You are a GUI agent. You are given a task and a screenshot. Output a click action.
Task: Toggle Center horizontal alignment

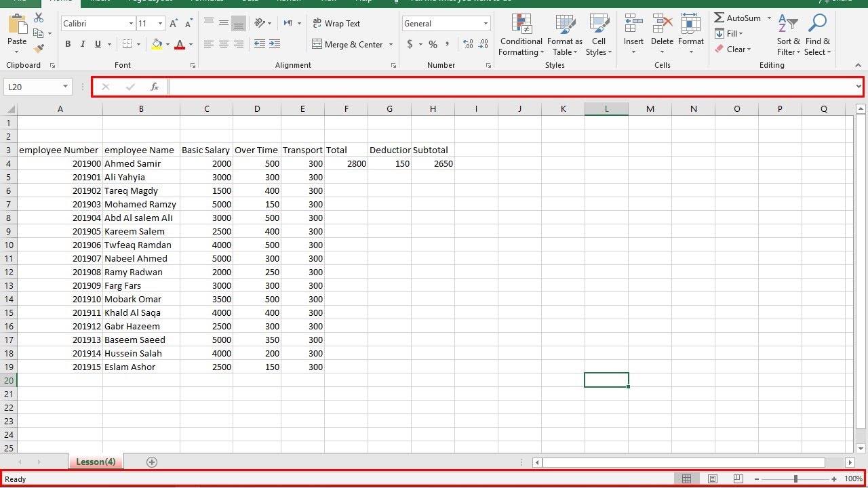tap(224, 44)
